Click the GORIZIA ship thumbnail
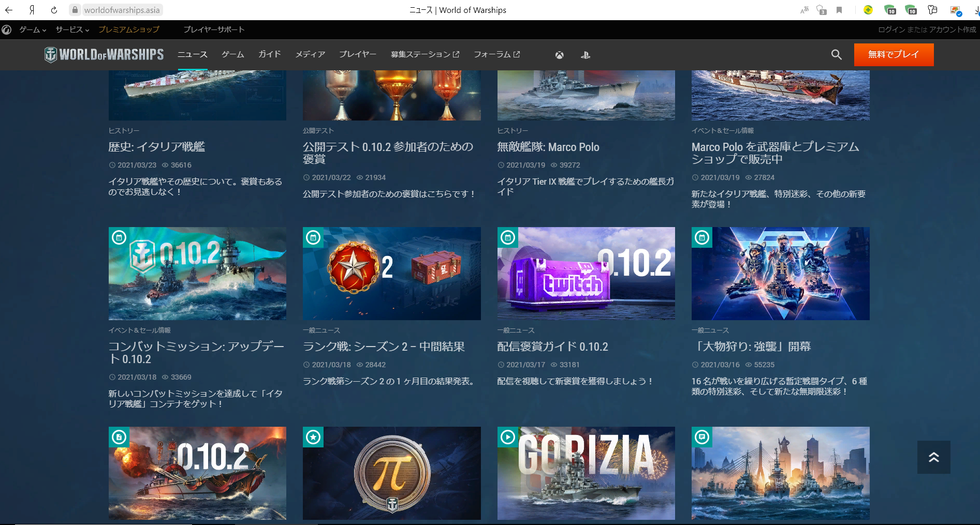The width and height of the screenshot is (980, 525). [x=586, y=473]
